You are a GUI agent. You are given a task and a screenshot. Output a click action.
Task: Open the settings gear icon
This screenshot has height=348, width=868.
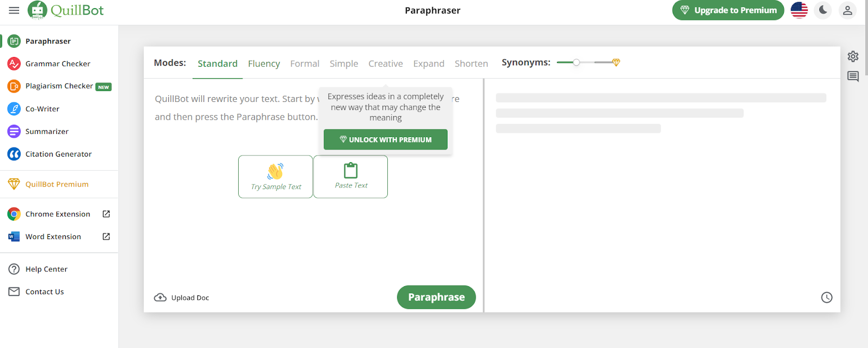click(x=853, y=56)
